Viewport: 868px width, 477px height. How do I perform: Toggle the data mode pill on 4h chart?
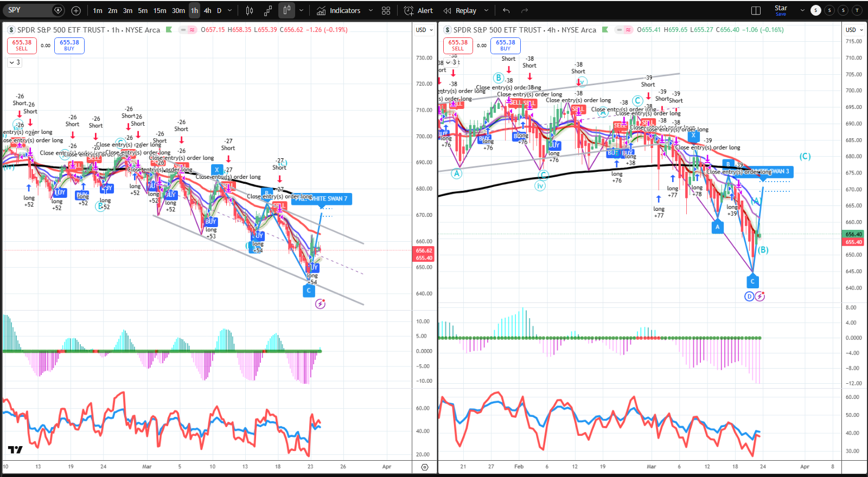(x=624, y=30)
